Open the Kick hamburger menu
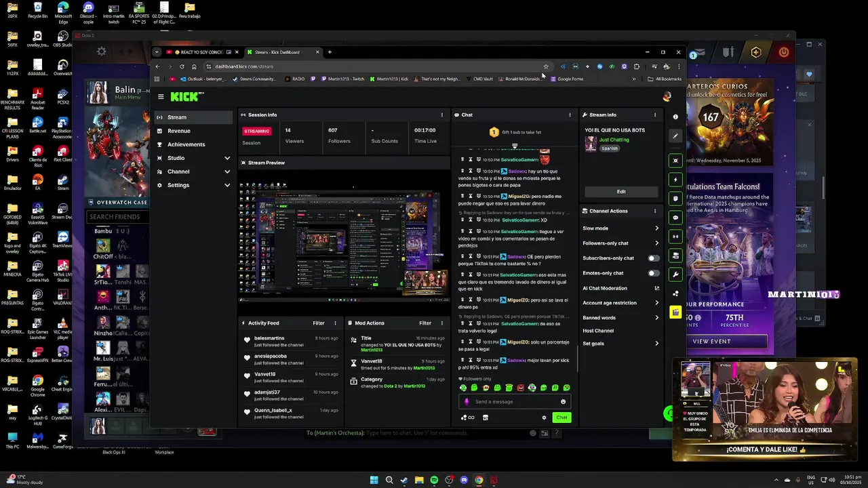 click(x=161, y=97)
